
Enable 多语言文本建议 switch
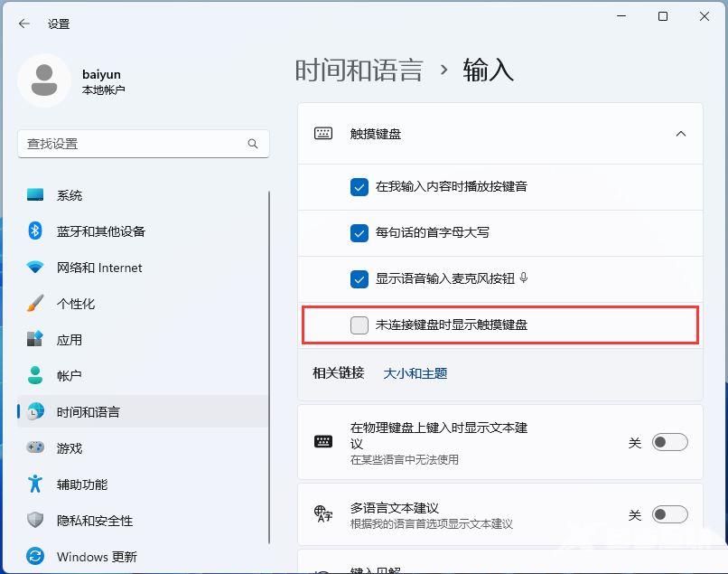(669, 513)
